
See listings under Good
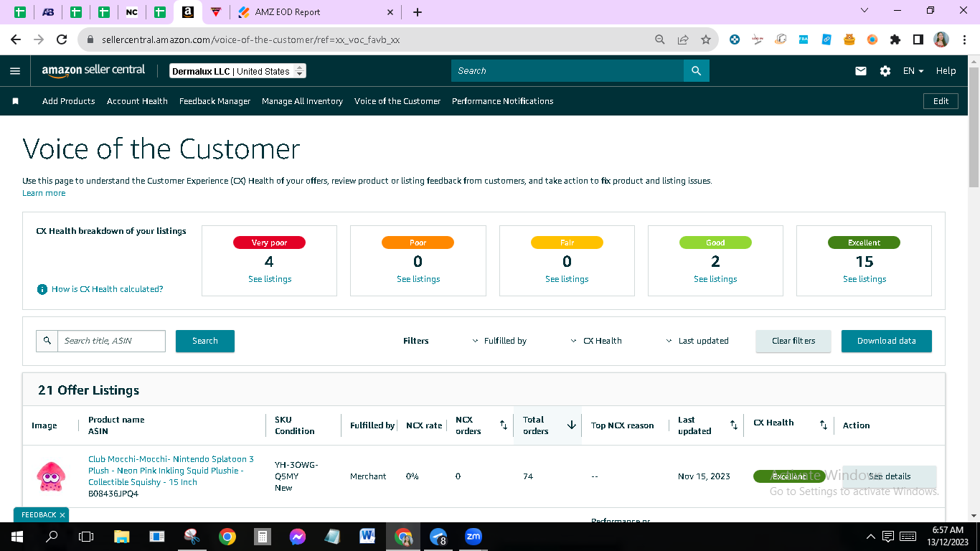(x=715, y=279)
